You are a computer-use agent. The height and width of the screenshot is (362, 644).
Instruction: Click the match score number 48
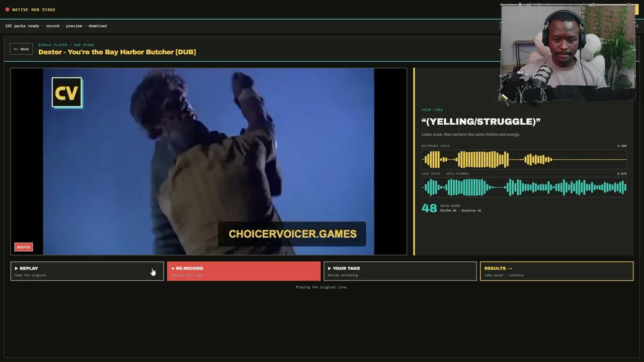coord(429,208)
